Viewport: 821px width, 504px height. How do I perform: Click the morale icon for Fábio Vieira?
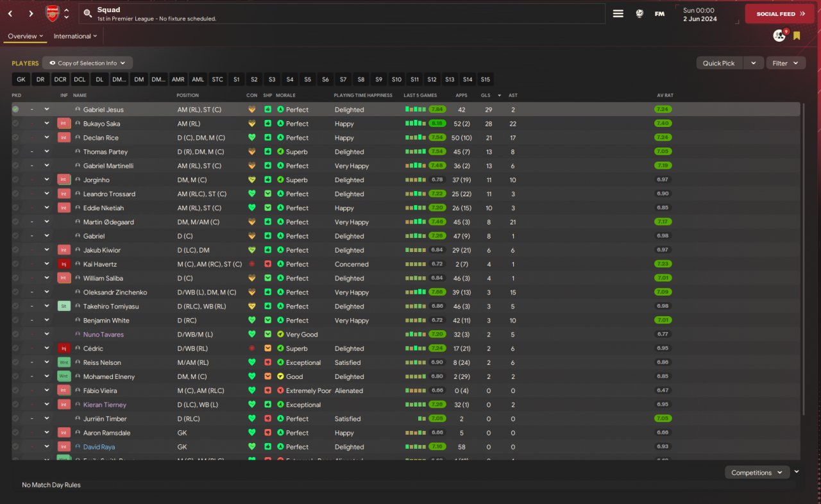point(280,391)
